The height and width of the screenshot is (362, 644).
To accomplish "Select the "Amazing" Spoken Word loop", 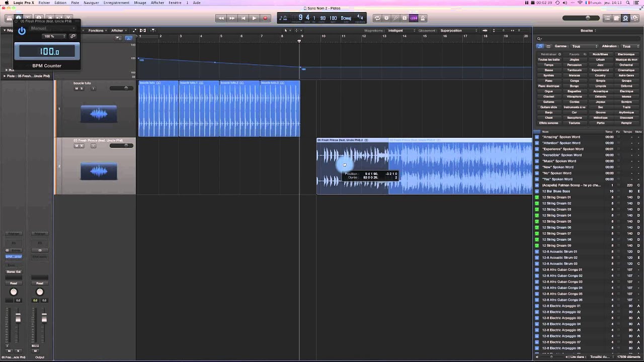I will tap(587, 137).
